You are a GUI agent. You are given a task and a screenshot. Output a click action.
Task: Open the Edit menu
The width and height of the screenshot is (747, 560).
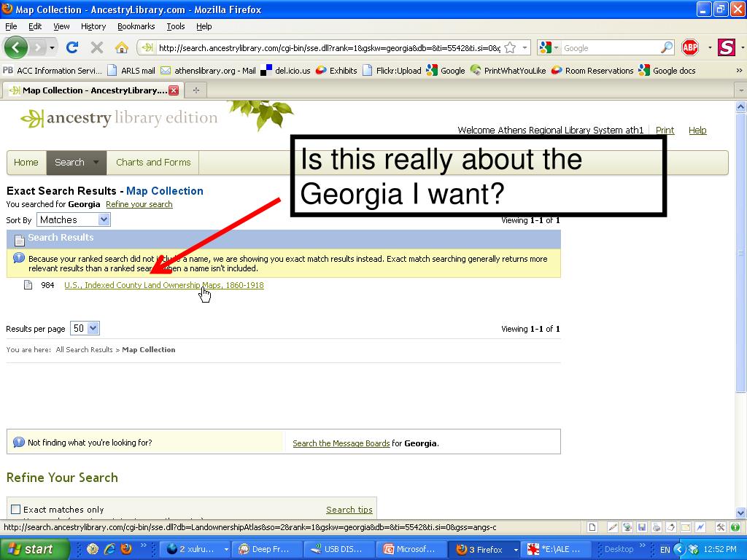click(x=35, y=26)
